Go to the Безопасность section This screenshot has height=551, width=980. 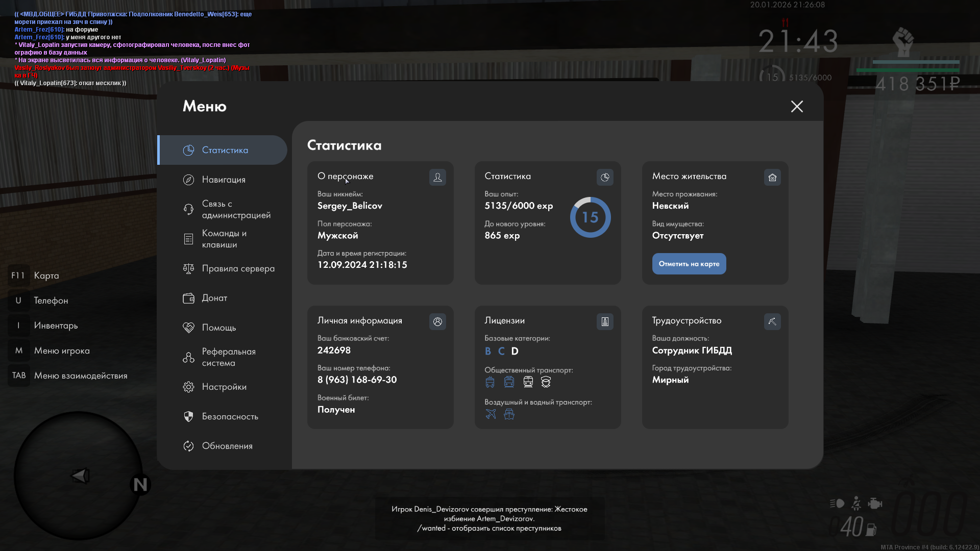[230, 416]
